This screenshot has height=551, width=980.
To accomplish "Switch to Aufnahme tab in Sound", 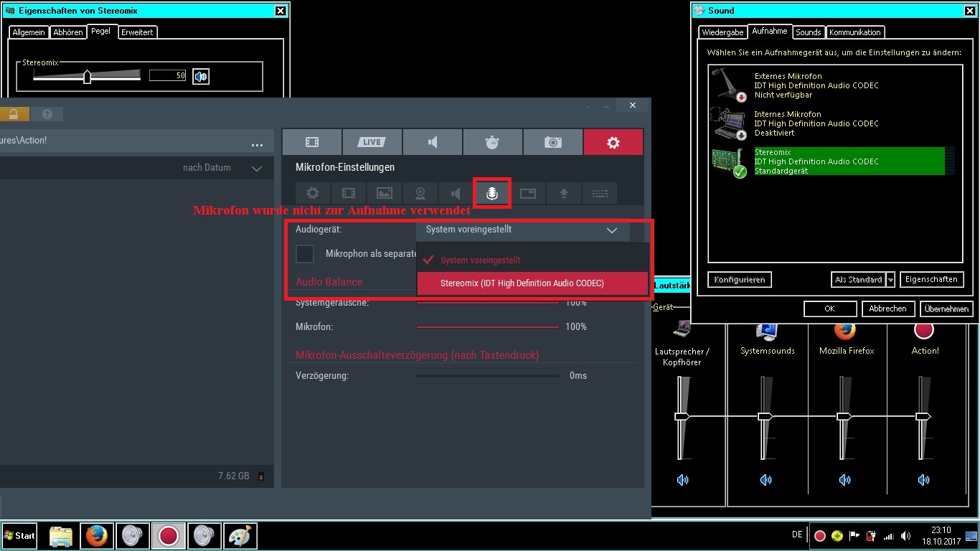I will 769,31.
